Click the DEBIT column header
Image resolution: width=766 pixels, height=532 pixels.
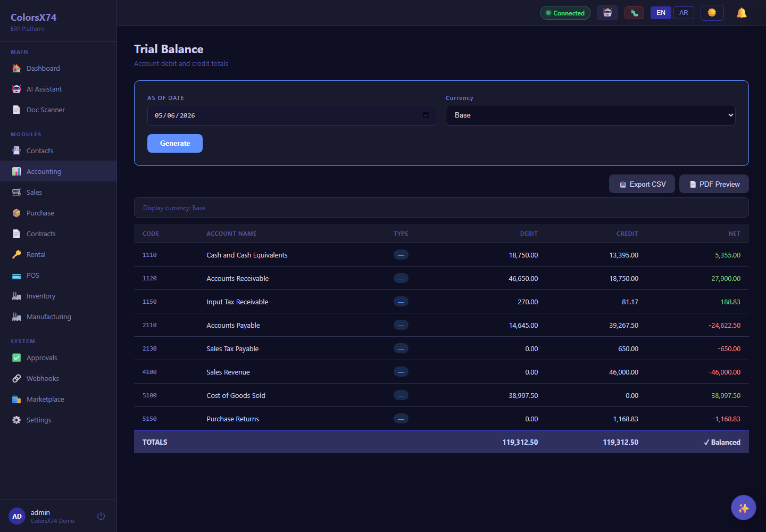pyautogui.click(x=529, y=234)
